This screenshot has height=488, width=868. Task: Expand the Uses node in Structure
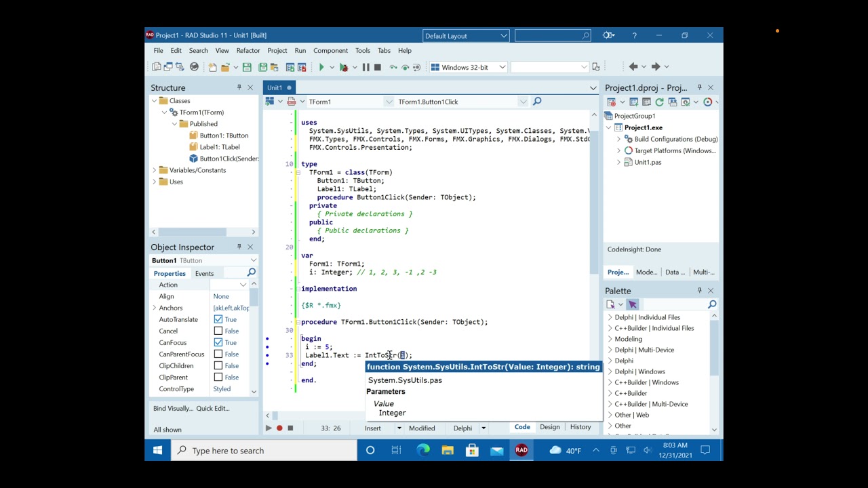click(155, 182)
